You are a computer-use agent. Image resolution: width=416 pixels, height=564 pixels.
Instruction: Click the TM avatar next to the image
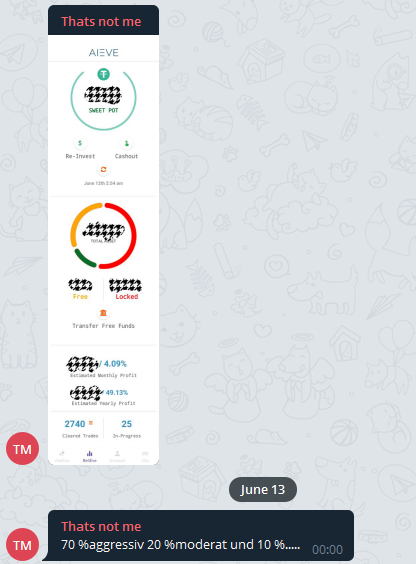click(x=22, y=449)
